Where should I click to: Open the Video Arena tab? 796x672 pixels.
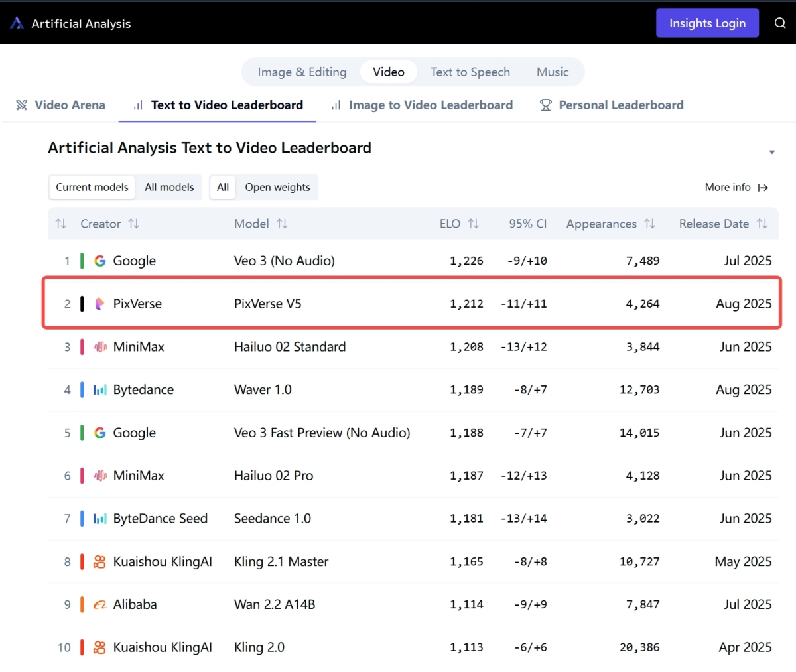tap(60, 105)
